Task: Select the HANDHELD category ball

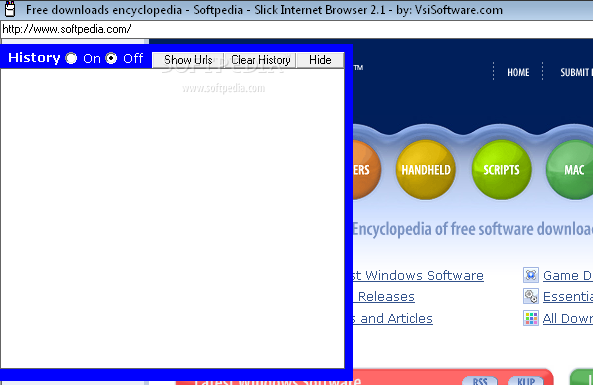Action: (x=425, y=169)
